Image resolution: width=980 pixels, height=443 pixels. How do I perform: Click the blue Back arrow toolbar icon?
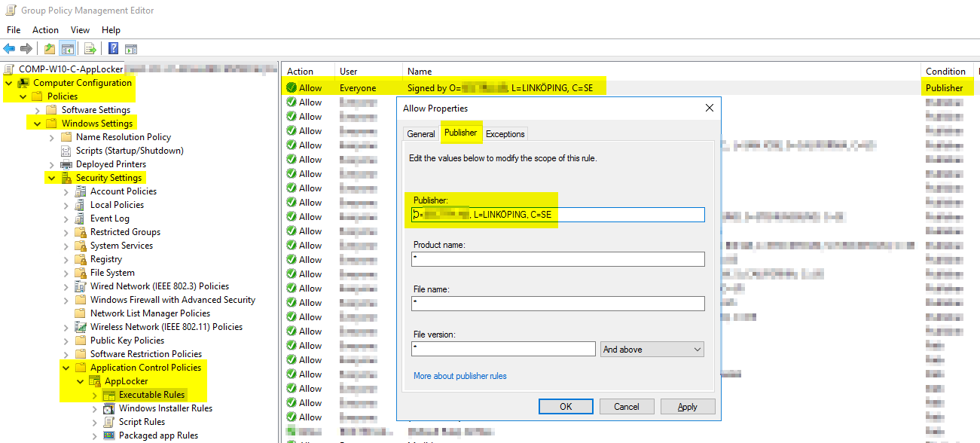click(x=9, y=49)
